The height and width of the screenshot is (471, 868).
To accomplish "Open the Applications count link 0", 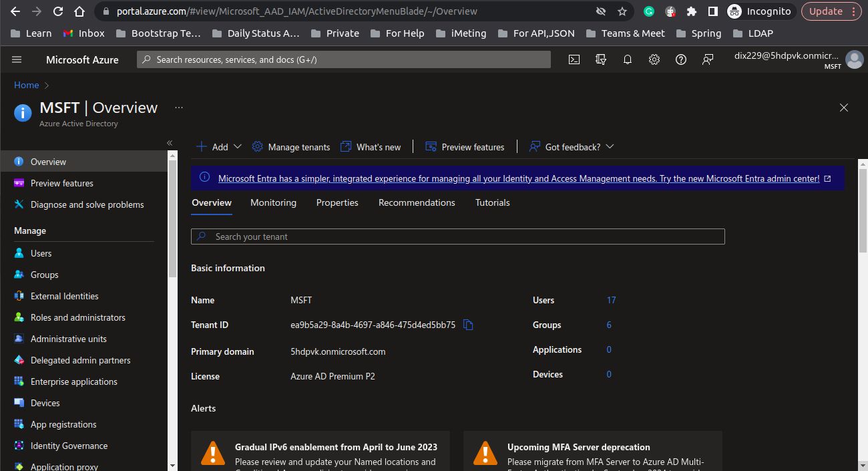I will tap(609, 349).
